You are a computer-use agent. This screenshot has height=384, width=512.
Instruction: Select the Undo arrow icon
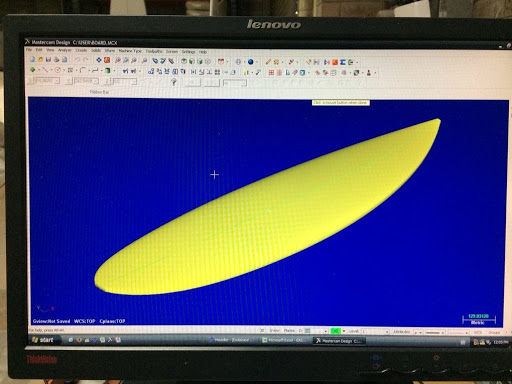77,60
